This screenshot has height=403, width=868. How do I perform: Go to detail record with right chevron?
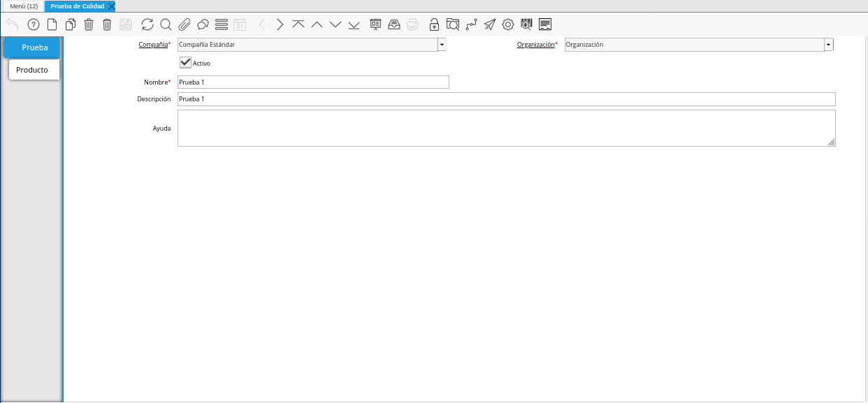[280, 24]
